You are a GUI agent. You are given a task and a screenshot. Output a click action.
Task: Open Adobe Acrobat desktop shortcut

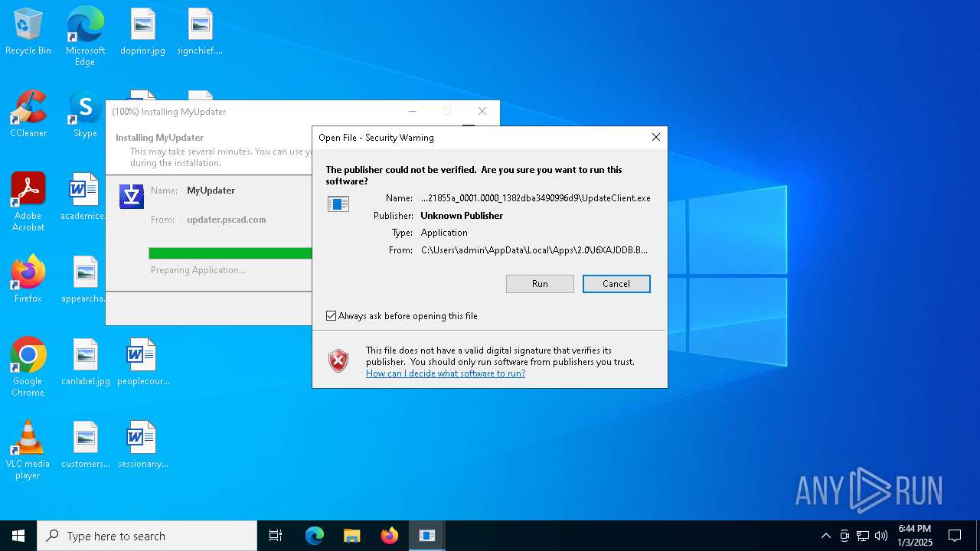(x=28, y=202)
